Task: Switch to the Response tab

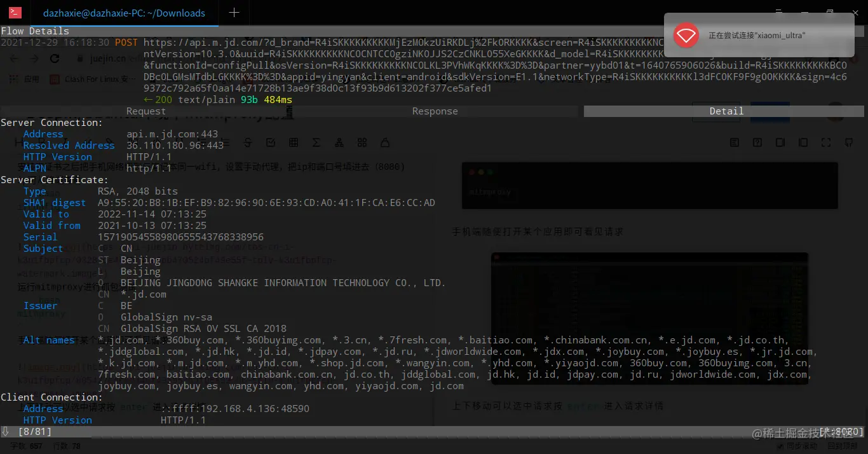Action: click(x=435, y=111)
